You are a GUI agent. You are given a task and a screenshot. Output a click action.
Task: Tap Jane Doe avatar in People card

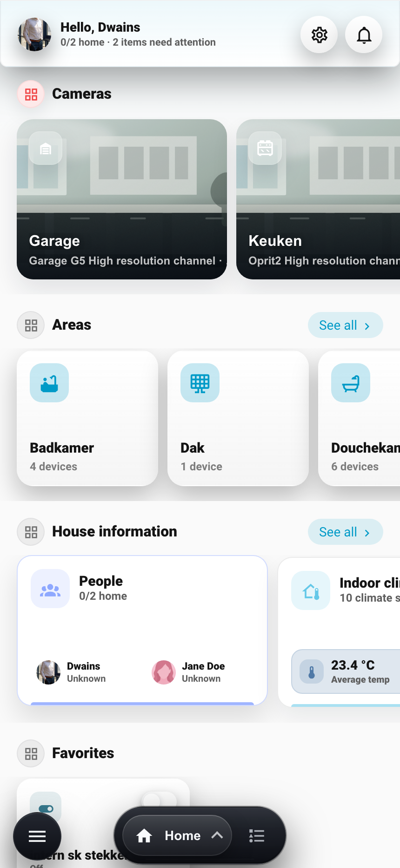point(164,672)
